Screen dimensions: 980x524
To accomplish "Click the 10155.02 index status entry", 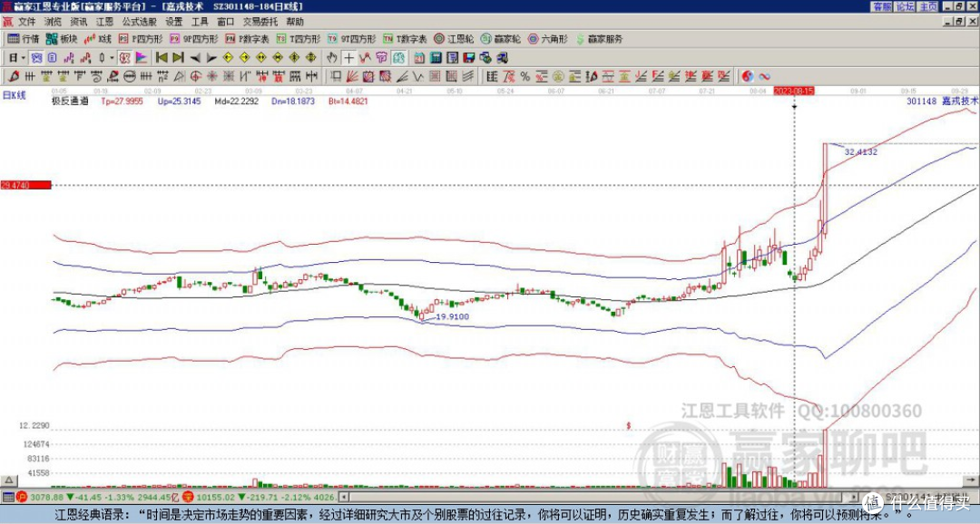I will tap(258, 497).
